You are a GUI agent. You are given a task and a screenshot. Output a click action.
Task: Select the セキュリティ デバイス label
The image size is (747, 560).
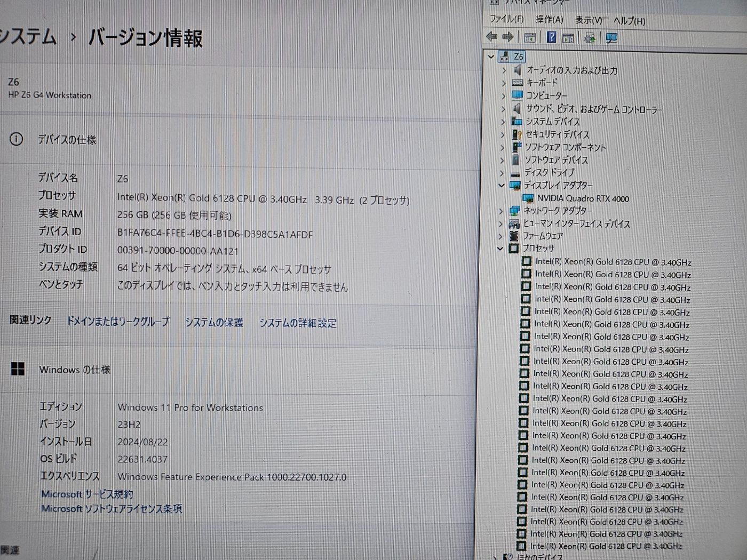point(557,134)
